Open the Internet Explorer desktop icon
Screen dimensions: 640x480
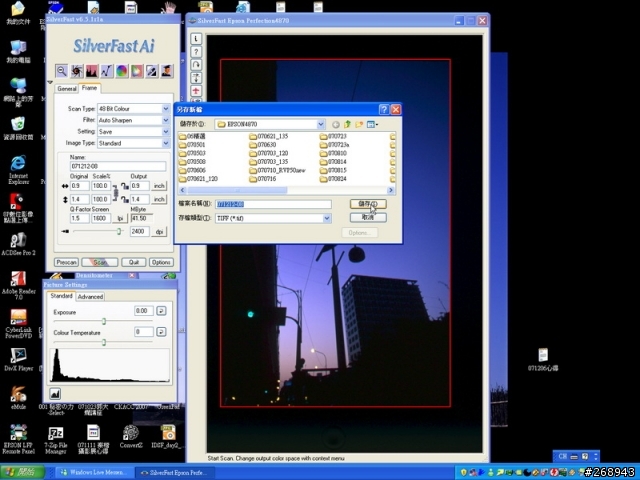18,169
